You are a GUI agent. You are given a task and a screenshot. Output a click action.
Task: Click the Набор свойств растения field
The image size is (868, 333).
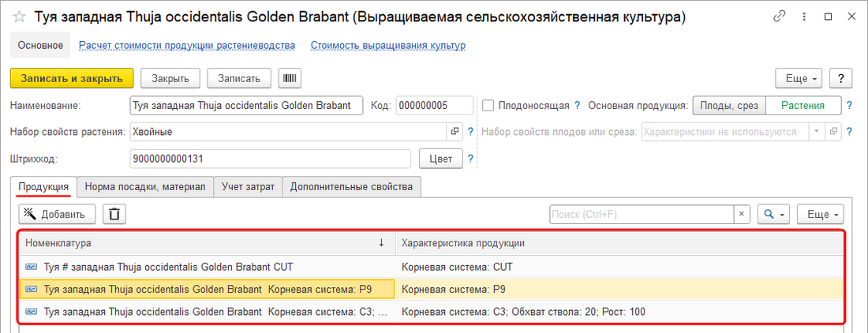(288, 132)
